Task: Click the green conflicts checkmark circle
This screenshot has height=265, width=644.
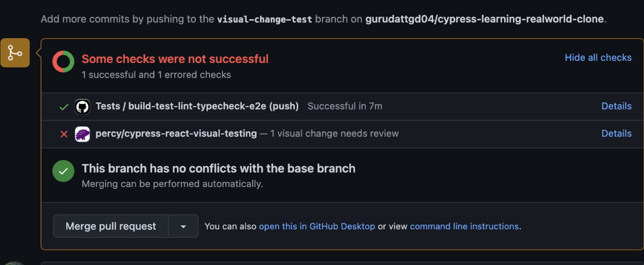Action: tap(63, 171)
